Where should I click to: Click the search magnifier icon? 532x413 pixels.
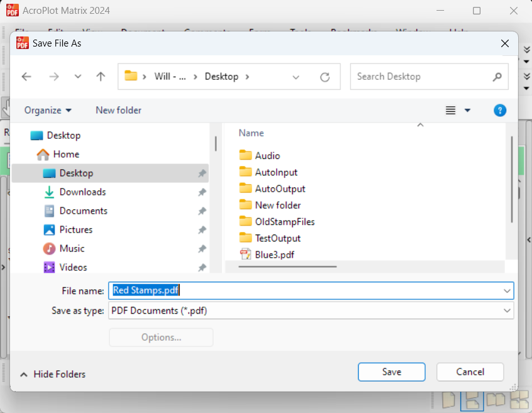(x=497, y=77)
